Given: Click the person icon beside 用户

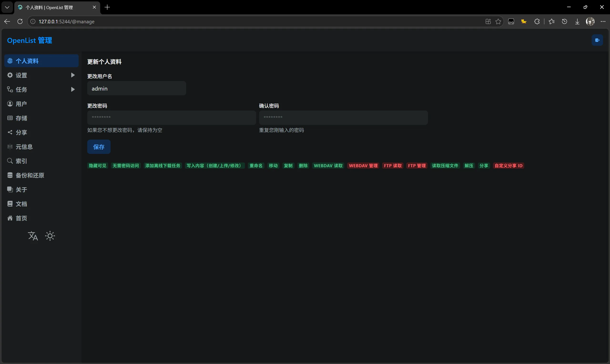Looking at the screenshot, I should pyautogui.click(x=10, y=104).
